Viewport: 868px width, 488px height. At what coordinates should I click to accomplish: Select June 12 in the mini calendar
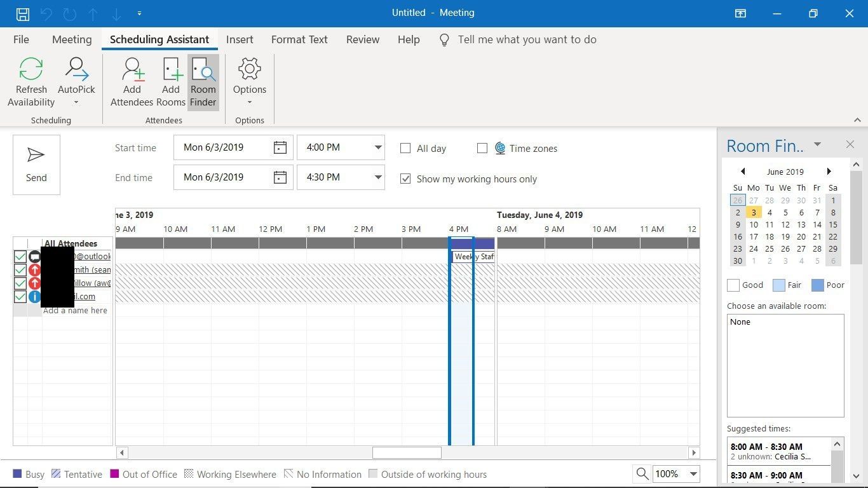(x=785, y=224)
